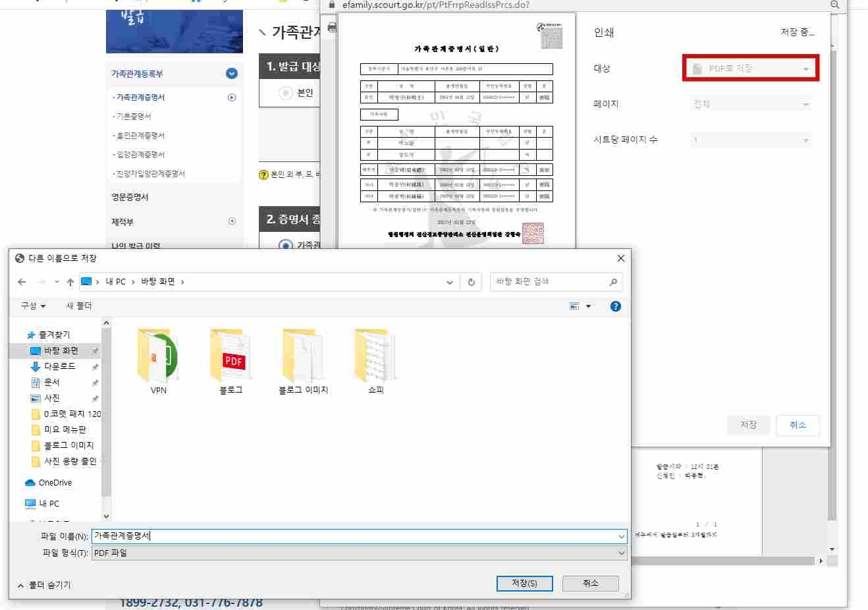Viewport: 868px width, 610px height.
Task: Click the blue Help icon in the save dialog
Action: tap(614, 306)
